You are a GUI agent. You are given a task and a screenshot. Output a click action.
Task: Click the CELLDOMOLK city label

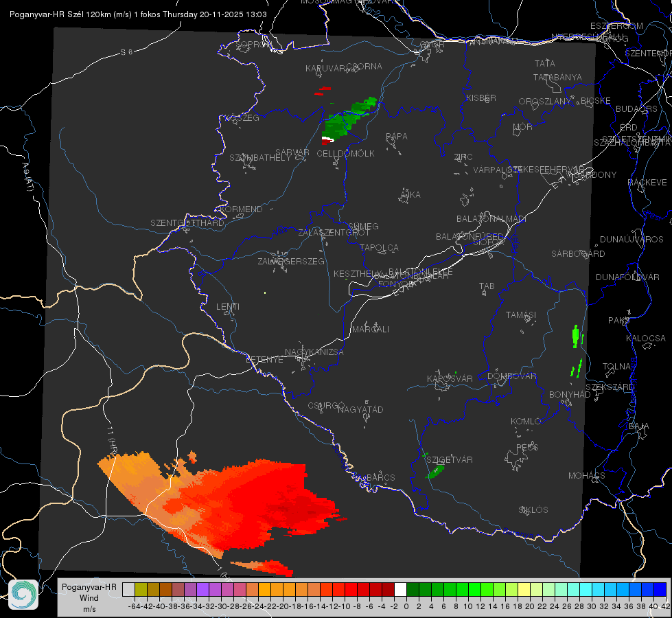coord(346,154)
